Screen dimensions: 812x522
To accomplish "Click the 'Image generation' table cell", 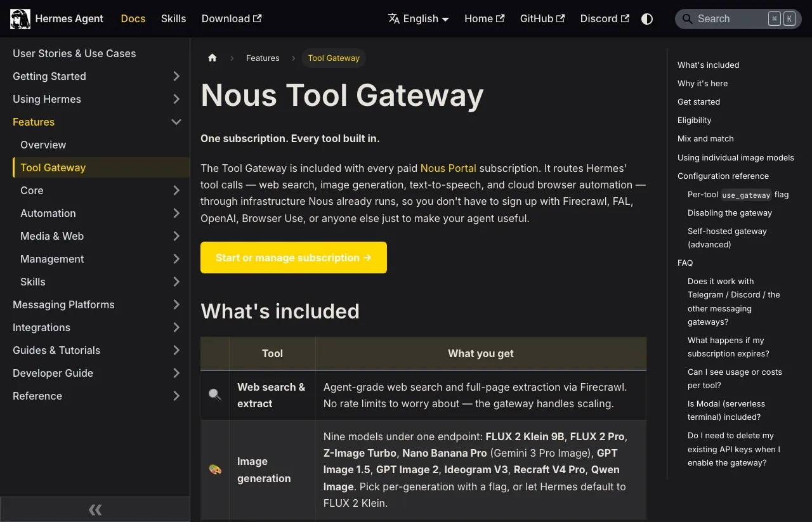I will click(x=272, y=470).
